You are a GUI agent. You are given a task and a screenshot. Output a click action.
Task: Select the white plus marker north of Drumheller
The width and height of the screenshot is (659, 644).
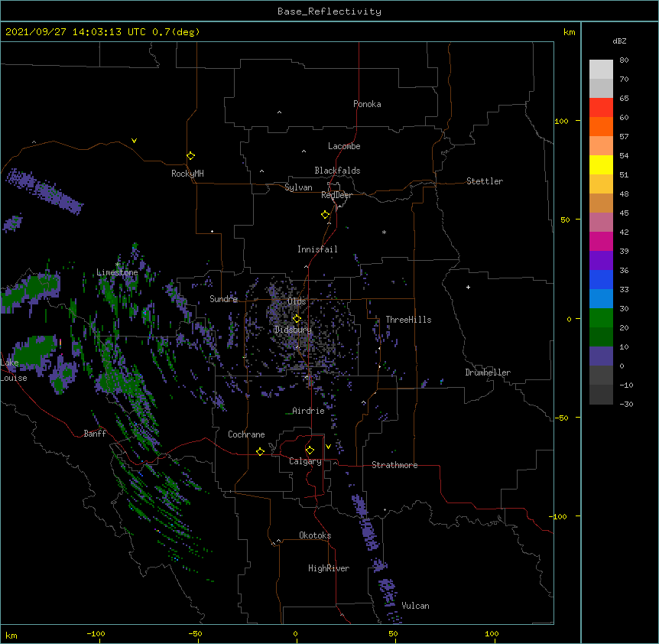click(468, 287)
